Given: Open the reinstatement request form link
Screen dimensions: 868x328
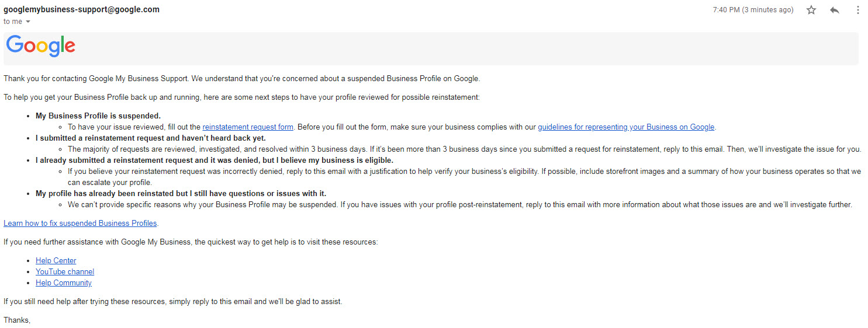Looking at the screenshot, I should tap(248, 127).
